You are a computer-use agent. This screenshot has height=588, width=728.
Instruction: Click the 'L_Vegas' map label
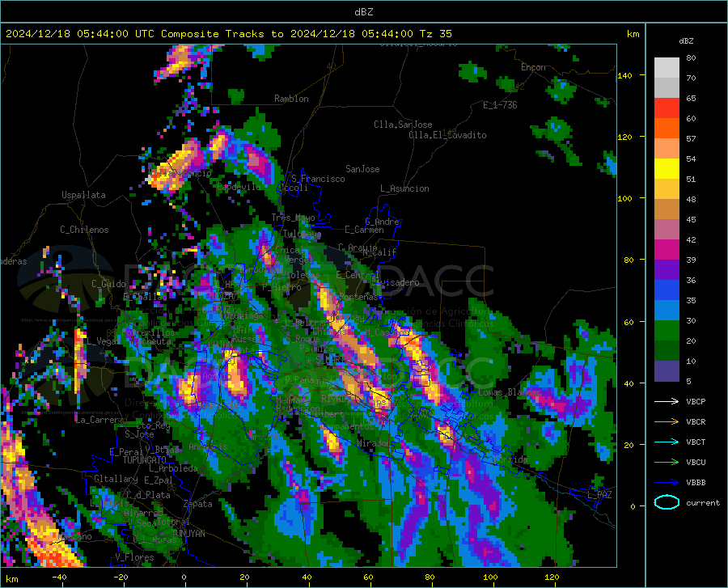point(104,341)
